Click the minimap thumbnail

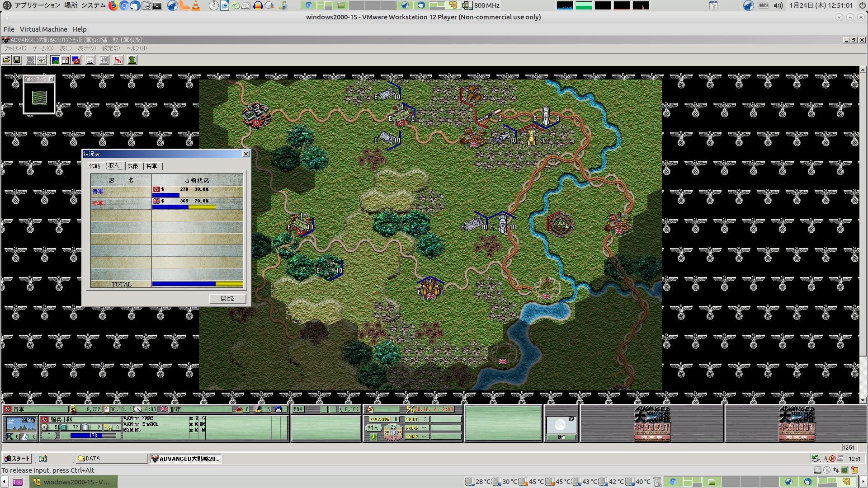coord(39,98)
